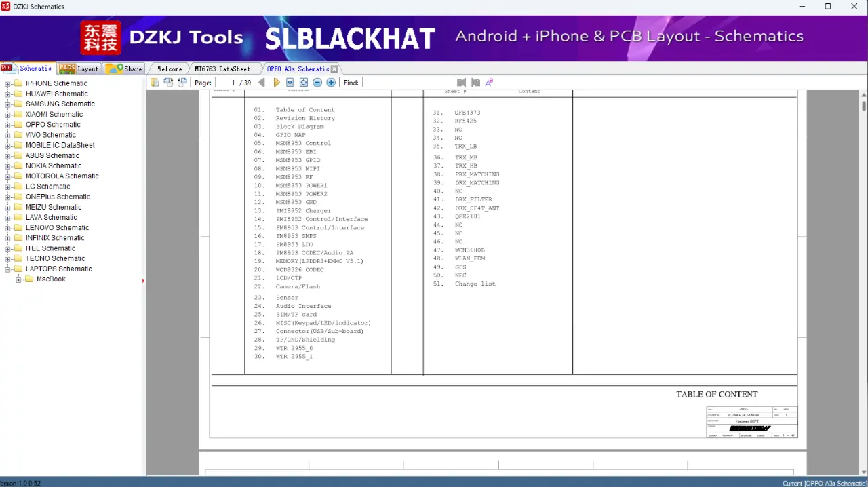
Task: Find previous match icon
Action: pos(462,83)
